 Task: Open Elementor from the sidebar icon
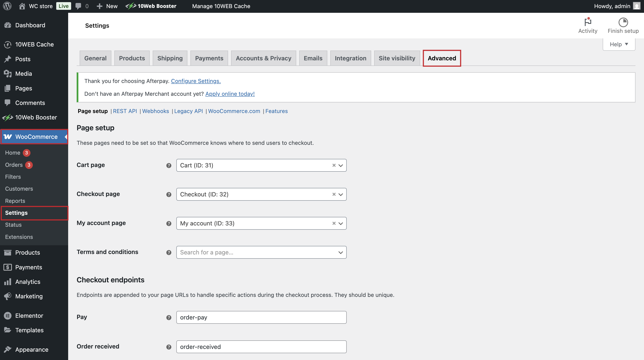[x=7, y=315]
